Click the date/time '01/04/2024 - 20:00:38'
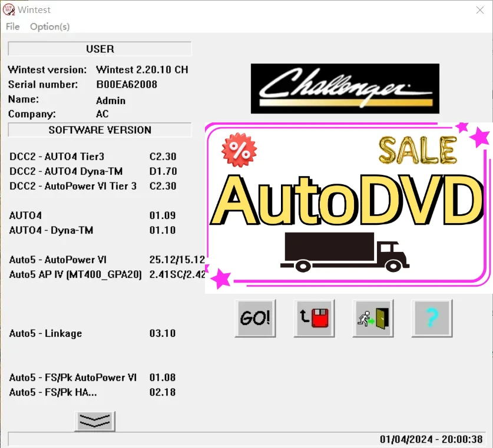Viewport: 493px width, 448px height. (x=431, y=439)
